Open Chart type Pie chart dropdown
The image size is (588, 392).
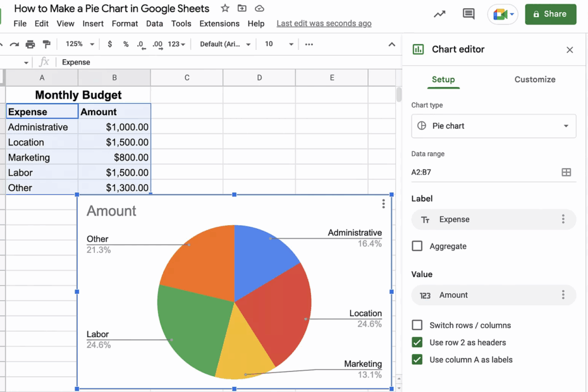coord(494,126)
